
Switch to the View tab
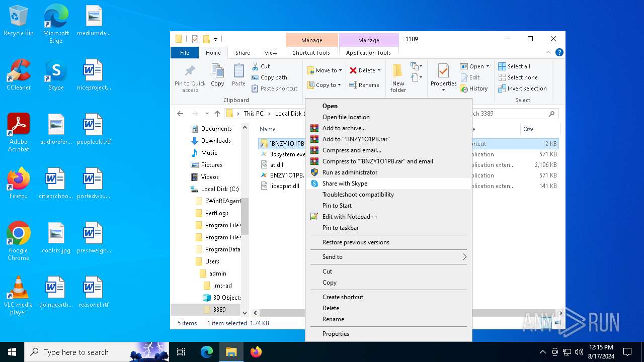point(271,53)
